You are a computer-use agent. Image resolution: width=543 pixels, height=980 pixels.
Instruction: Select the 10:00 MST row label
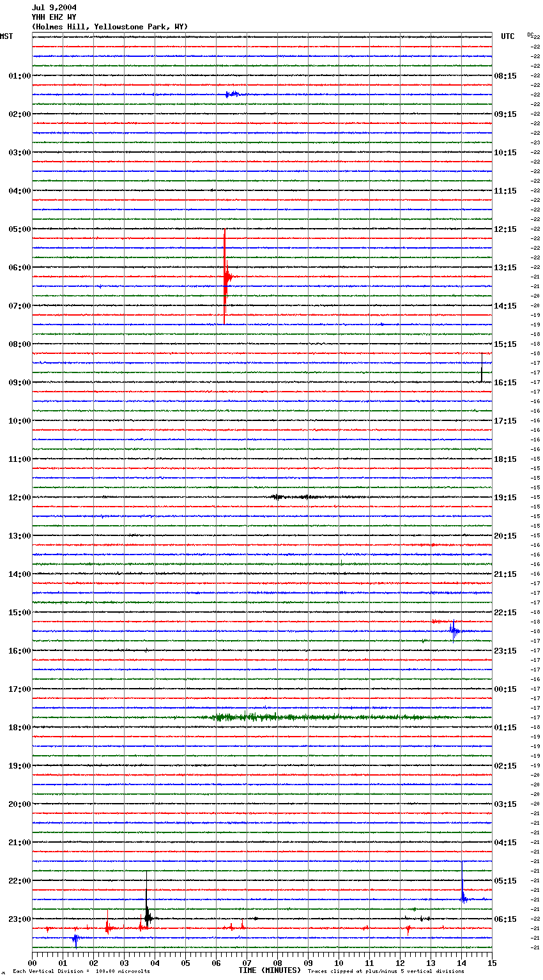[19, 421]
